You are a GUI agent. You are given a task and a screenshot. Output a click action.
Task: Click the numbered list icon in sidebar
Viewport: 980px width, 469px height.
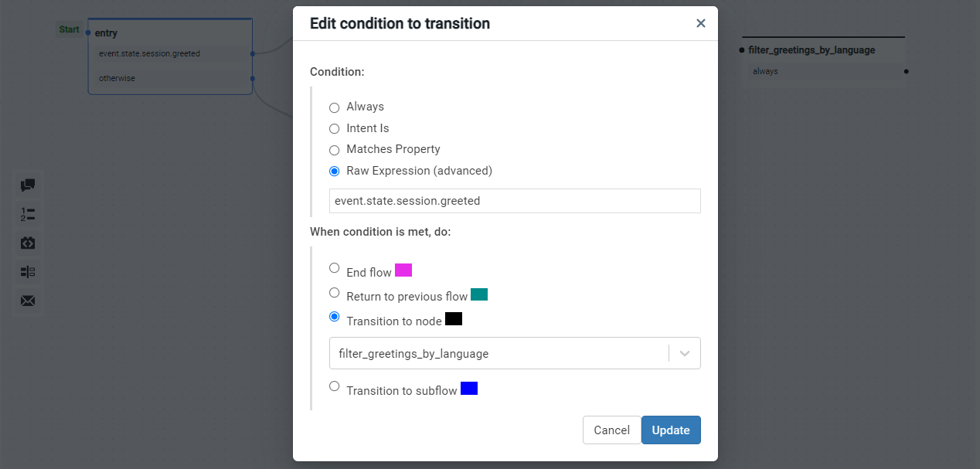click(x=28, y=214)
